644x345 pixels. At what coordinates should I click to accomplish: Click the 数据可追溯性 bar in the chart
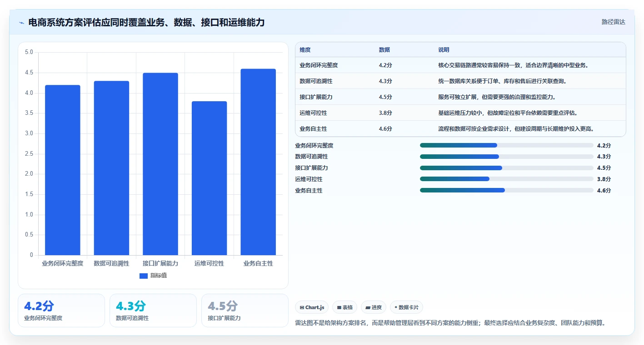point(111,168)
